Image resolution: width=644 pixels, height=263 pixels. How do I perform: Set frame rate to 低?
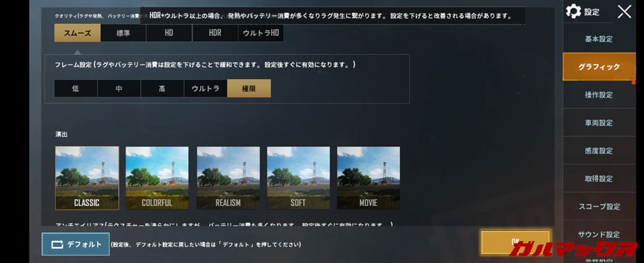pyautogui.click(x=75, y=88)
